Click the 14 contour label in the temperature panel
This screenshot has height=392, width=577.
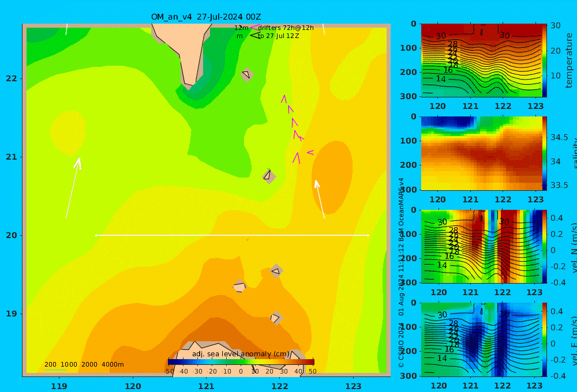pyautogui.click(x=441, y=79)
